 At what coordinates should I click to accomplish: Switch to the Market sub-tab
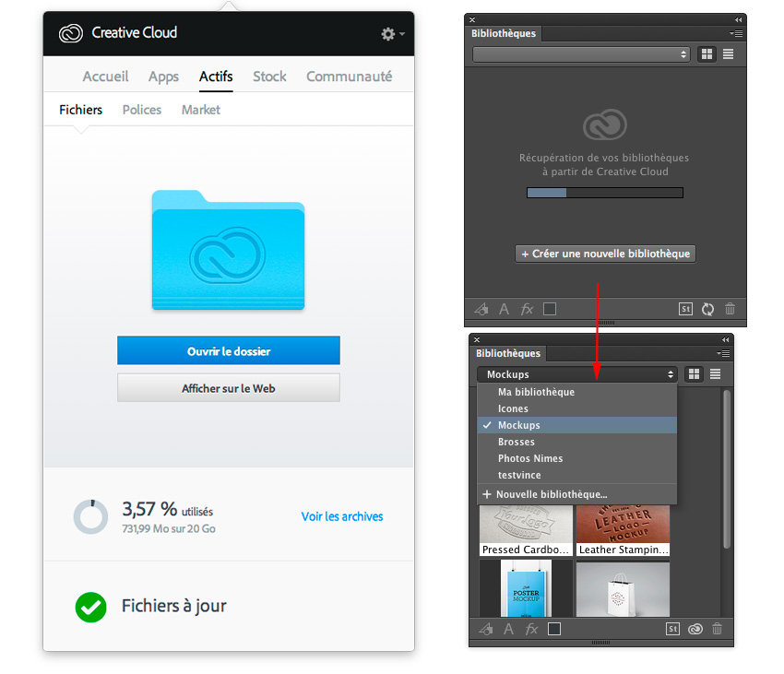pyautogui.click(x=200, y=110)
